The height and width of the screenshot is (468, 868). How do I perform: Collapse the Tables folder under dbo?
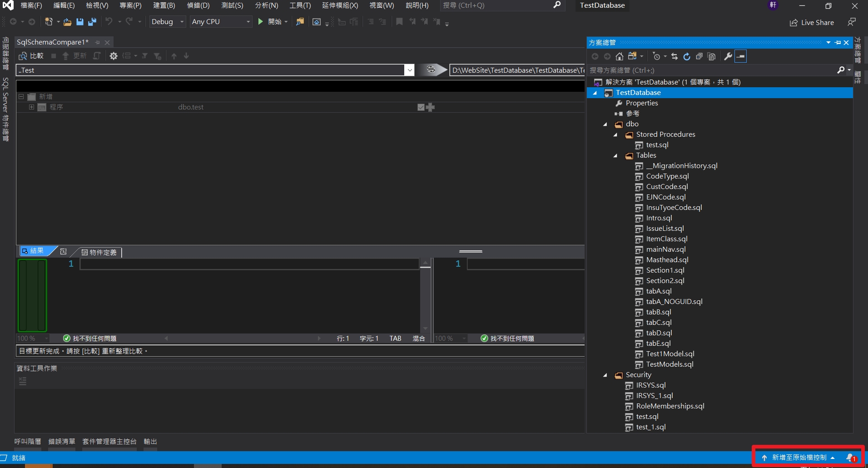[x=615, y=155]
